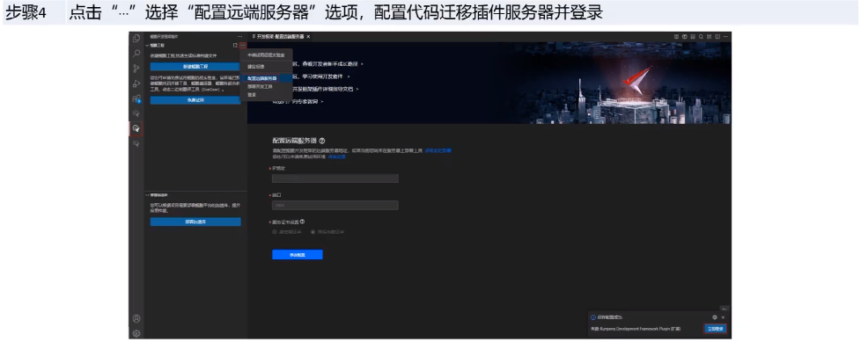Click the magnifier icon in editor title bar
Screen dimensions: 868x342
701,36
